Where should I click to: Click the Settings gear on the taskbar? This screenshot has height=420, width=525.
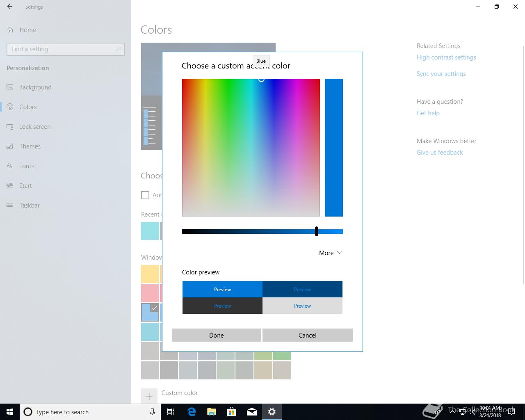[272, 412]
